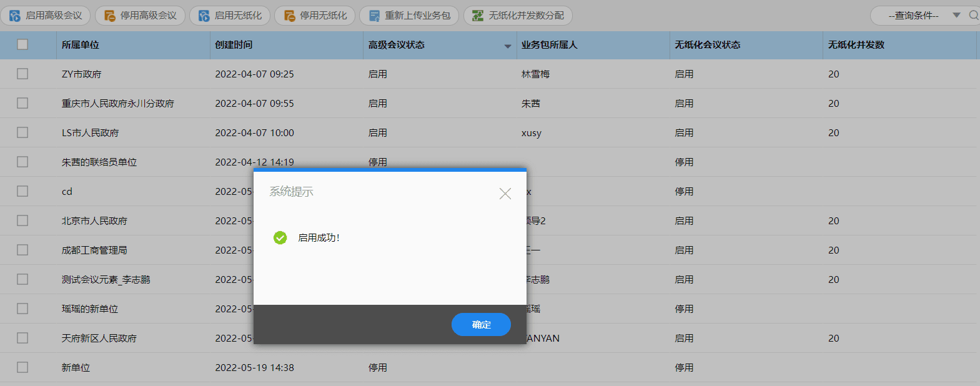Click owner name 朱茜

(530, 103)
